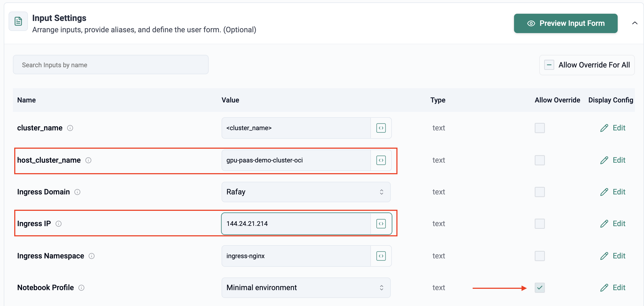Click info icon next to cluster_name

70,128
